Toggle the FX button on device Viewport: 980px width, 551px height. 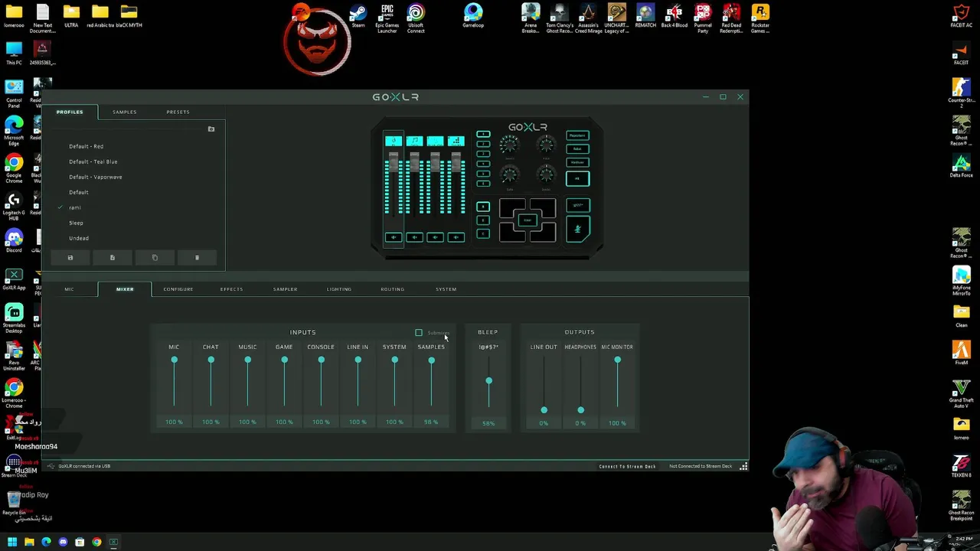pos(577,178)
